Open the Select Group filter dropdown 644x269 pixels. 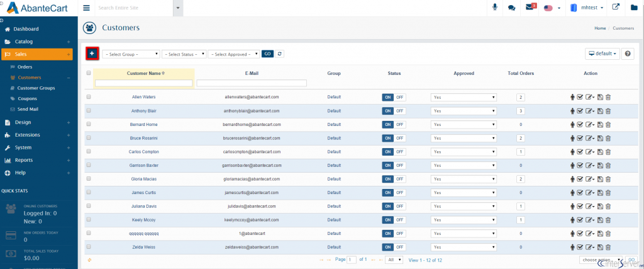click(131, 54)
